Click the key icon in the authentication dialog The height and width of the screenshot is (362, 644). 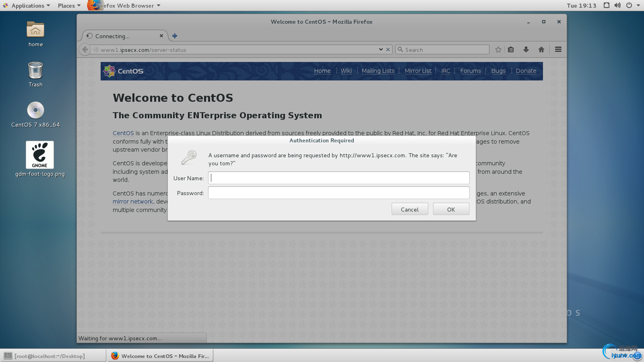188,157
